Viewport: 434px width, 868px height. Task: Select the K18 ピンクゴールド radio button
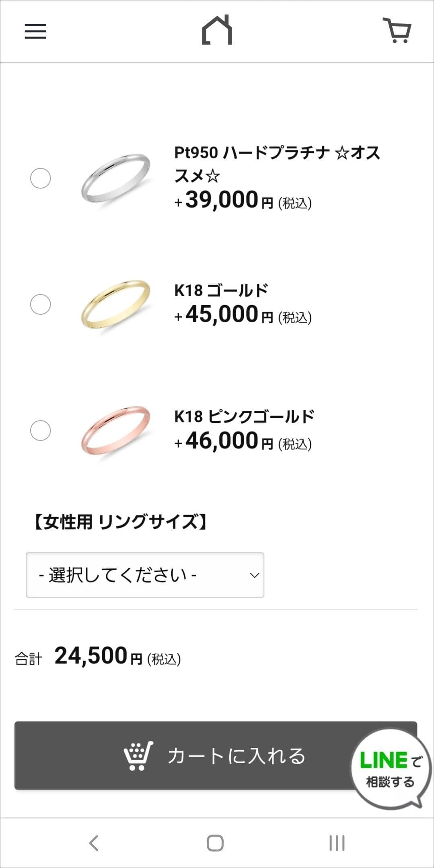41,431
